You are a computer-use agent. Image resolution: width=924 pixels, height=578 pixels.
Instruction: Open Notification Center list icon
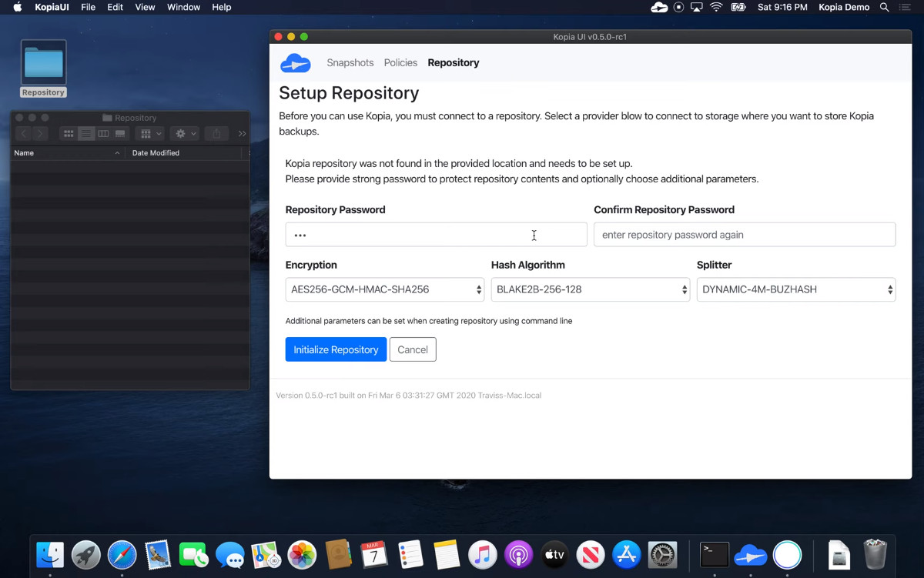906,7
